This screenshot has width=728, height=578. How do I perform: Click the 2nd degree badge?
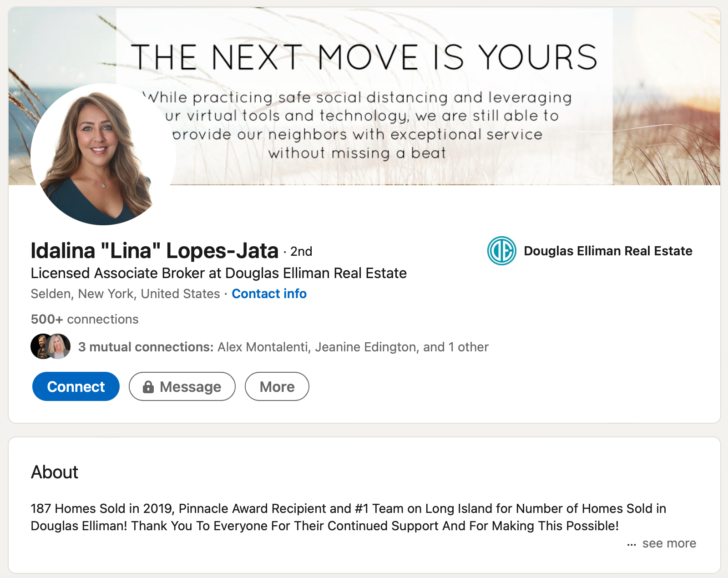click(x=301, y=251)
